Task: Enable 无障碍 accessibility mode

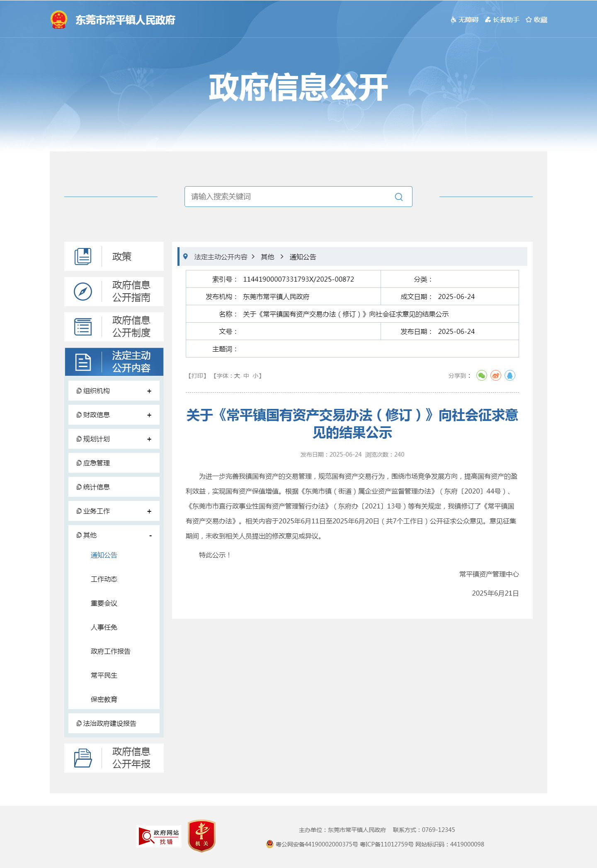Action: [x=465, y=19]
